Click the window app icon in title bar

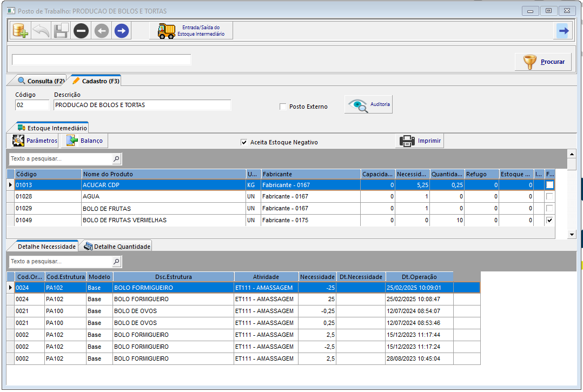[x=11, y=11]
